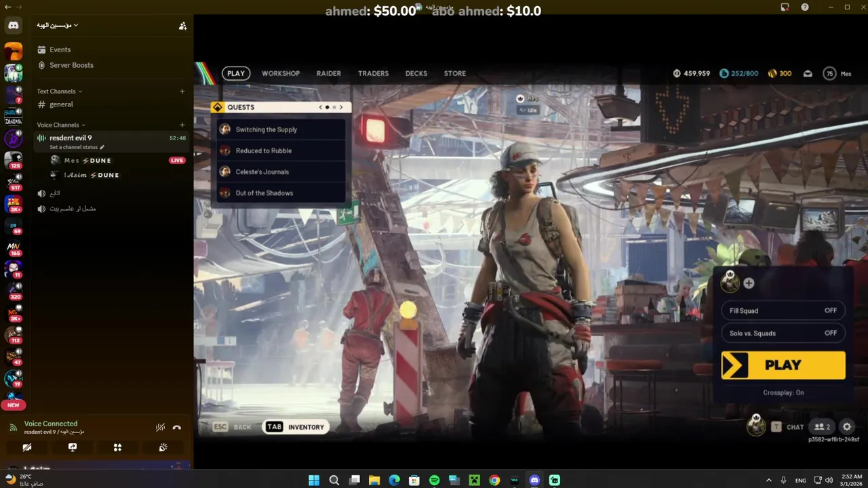Open game settings gear icon
Screen dimensions: 868x488
[847, 427]
